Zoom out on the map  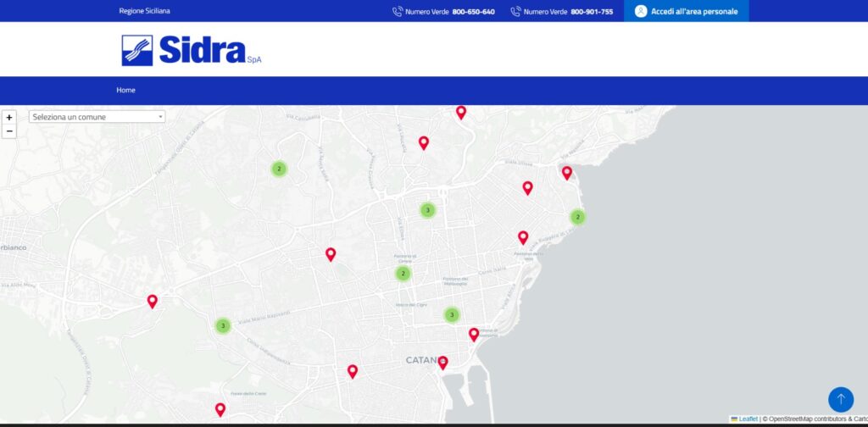point(9,131)
